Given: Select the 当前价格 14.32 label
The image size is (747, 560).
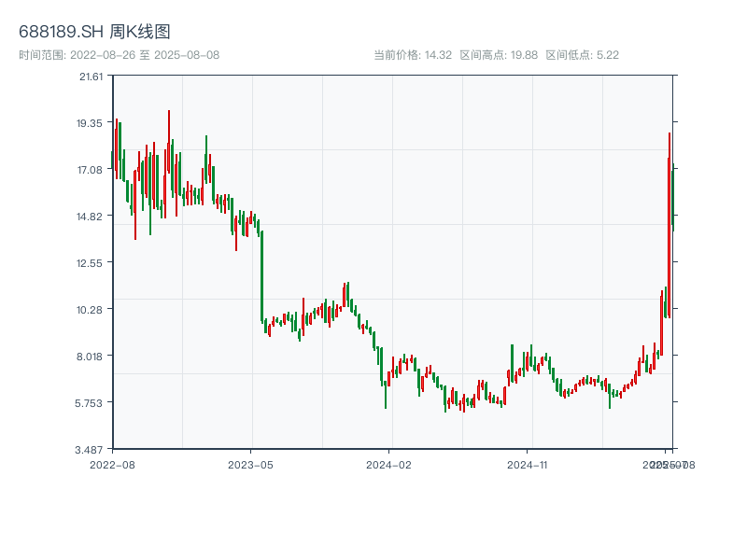Looking at the screenshot, I should pos(412,55).
